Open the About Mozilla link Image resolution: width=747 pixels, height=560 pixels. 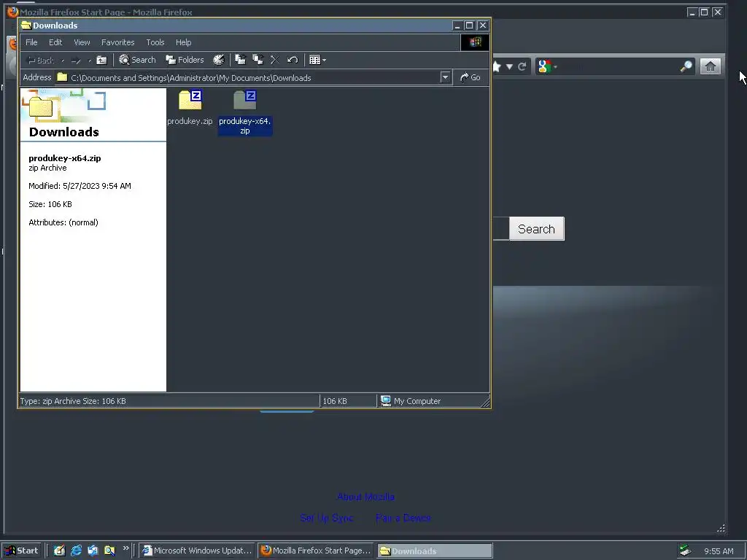tap(365, 497)
